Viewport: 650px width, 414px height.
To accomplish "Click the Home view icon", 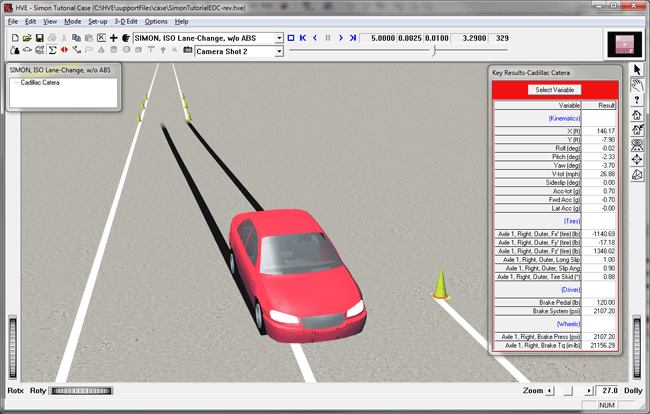I will pyautogui.click(x=637, y=114).
